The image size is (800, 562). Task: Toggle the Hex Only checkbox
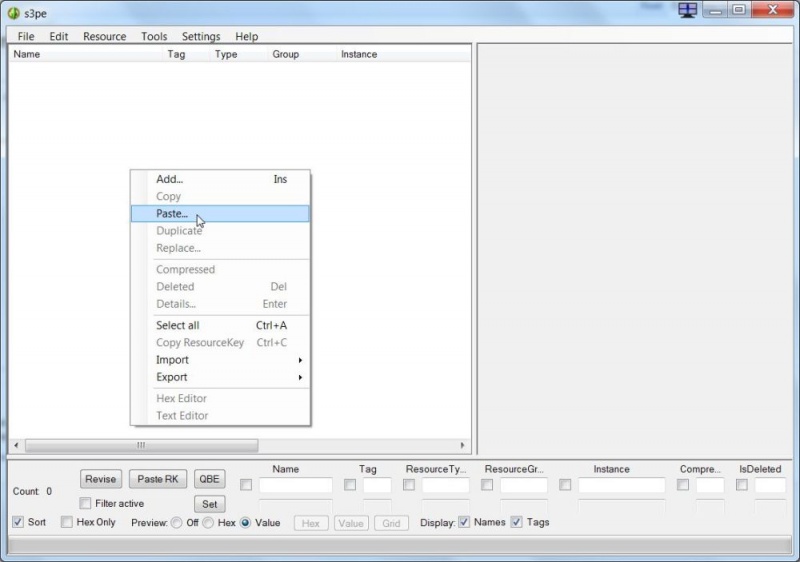pos(66,522)
